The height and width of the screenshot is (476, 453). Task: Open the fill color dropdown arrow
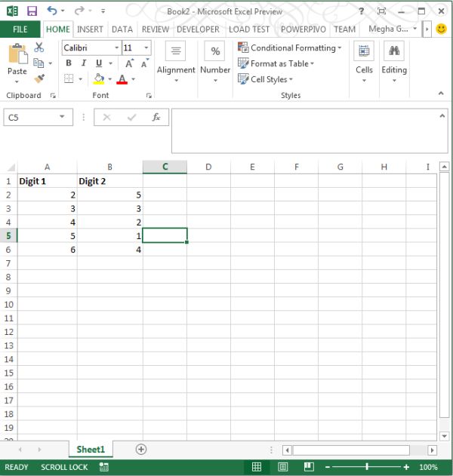pos(110,79)
